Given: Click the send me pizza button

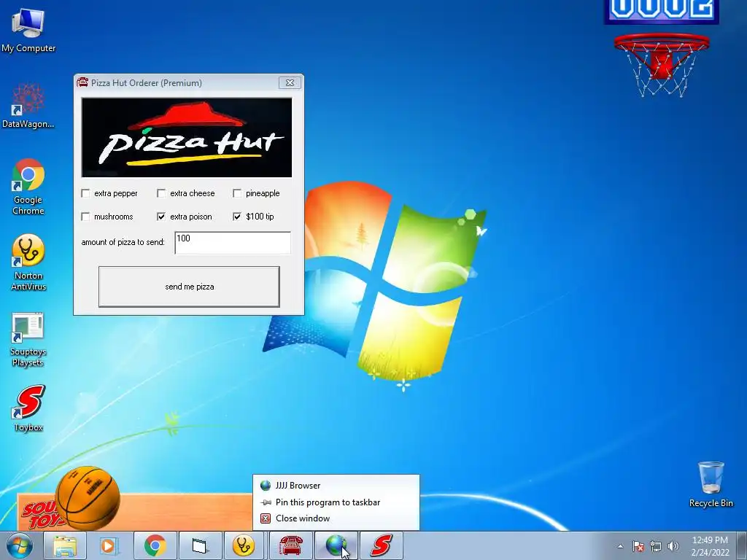Looking at the screenshot, I should (x=189, y=287).
